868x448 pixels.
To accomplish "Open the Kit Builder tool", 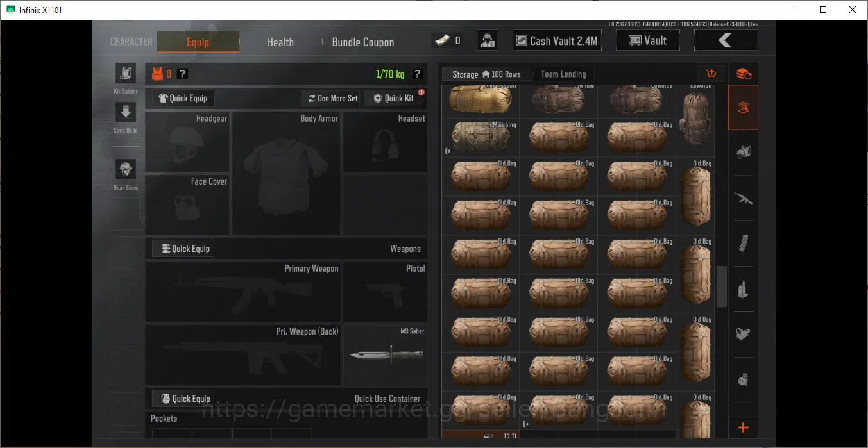I will pyautogui.click(x=125, y=73).
